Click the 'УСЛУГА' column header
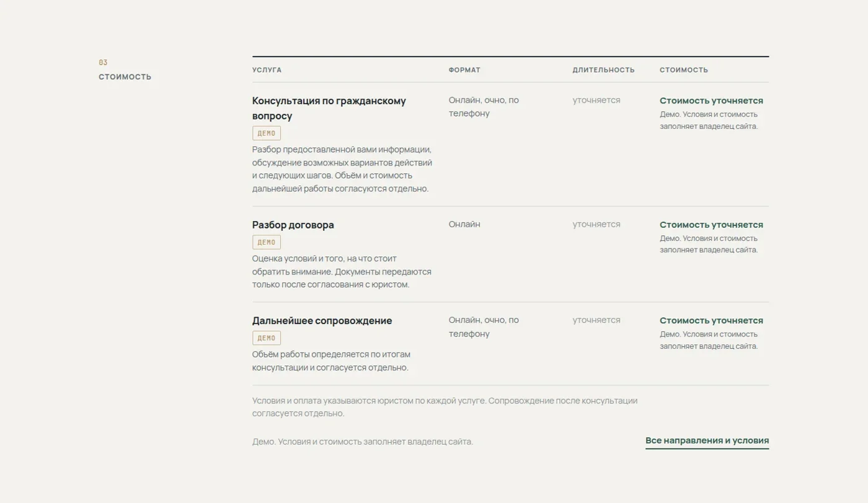868x503 pixels. (267, 70)
